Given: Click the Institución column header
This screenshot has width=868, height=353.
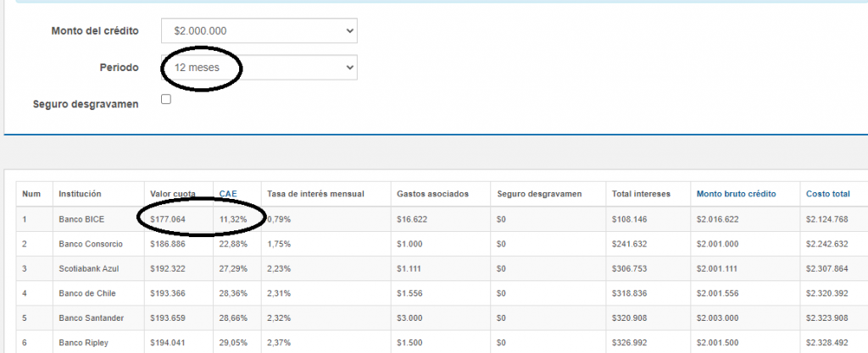Looking at the screenshot, I should point(80,194).
